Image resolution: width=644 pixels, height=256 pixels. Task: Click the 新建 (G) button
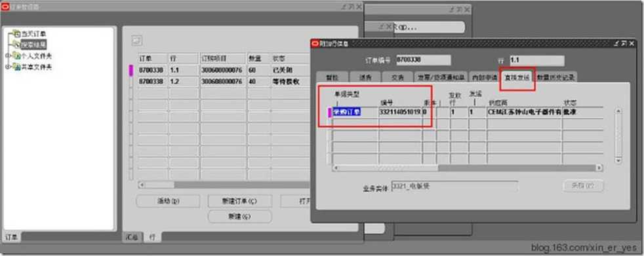click(x=240, y=217)
